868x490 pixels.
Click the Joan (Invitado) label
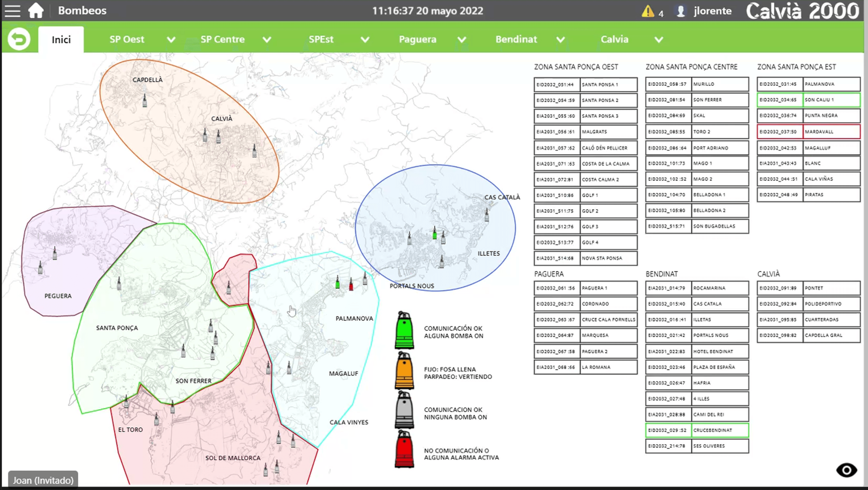pyautogui.click(x=43, y=480)
